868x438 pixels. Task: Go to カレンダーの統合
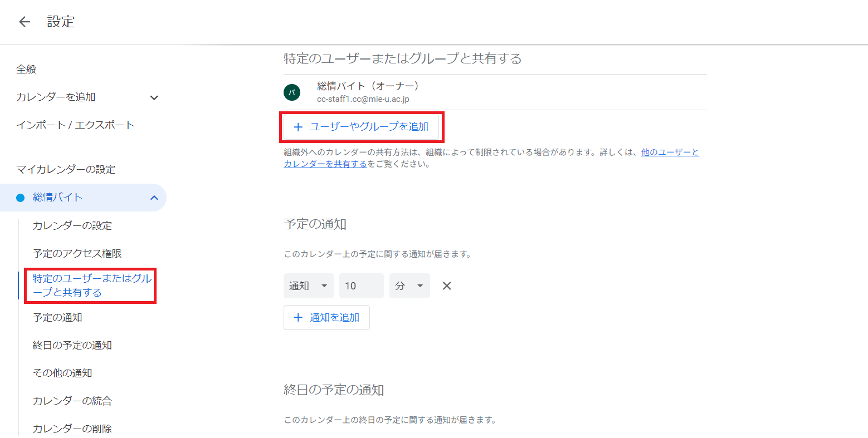click(72, 401)
